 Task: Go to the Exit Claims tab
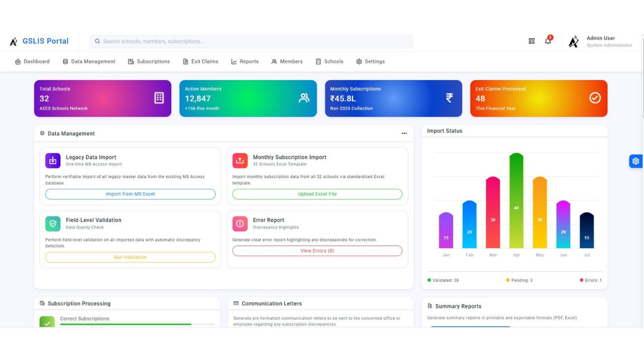click(200, 61)
